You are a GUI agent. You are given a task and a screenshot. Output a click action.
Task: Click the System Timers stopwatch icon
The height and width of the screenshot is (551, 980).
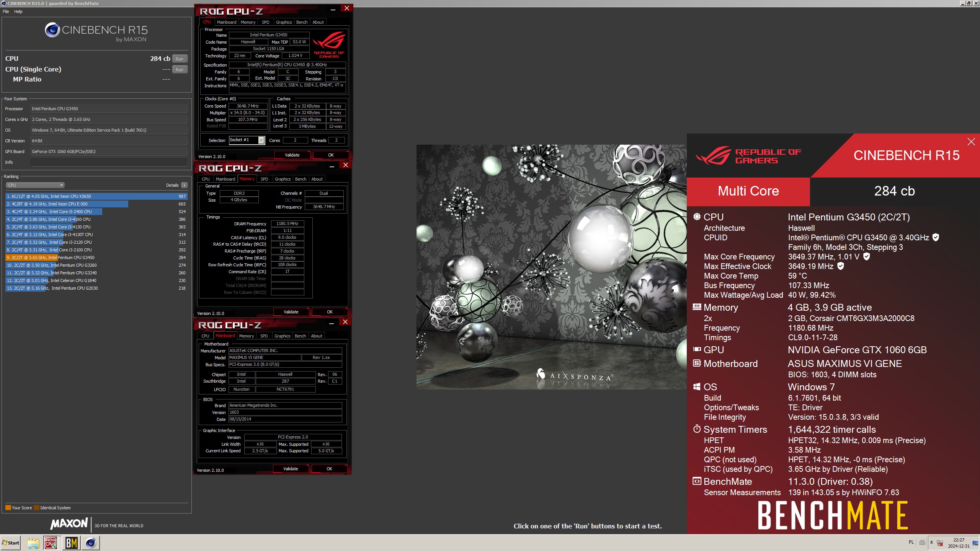[697, 429]
